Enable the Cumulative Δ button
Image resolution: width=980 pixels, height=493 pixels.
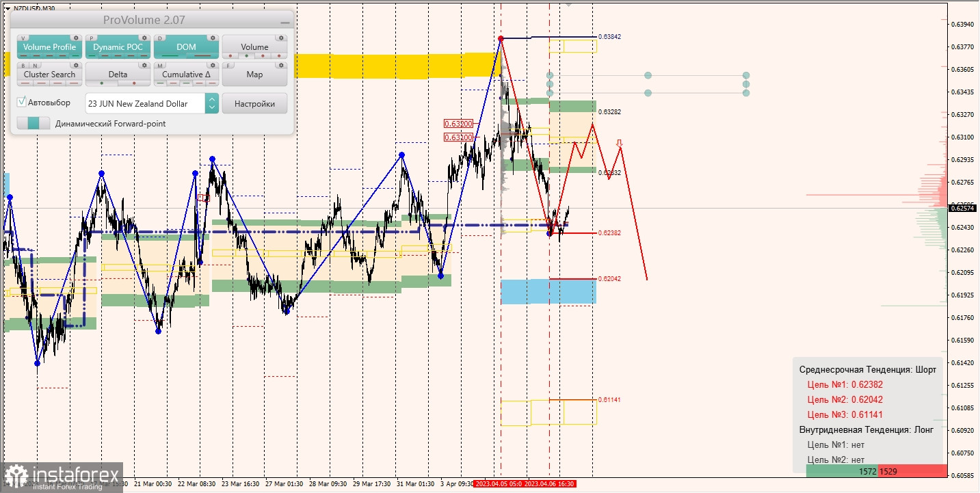[186, 74]
